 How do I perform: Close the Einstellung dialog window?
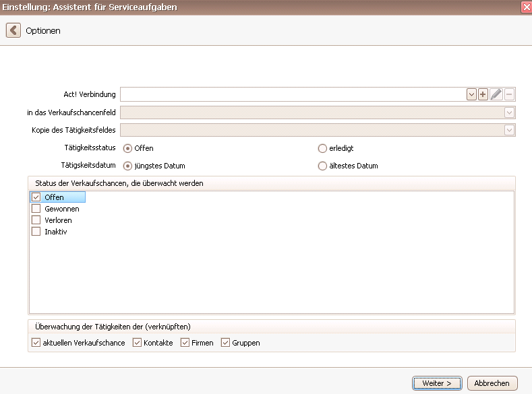(x=527, y=7)
